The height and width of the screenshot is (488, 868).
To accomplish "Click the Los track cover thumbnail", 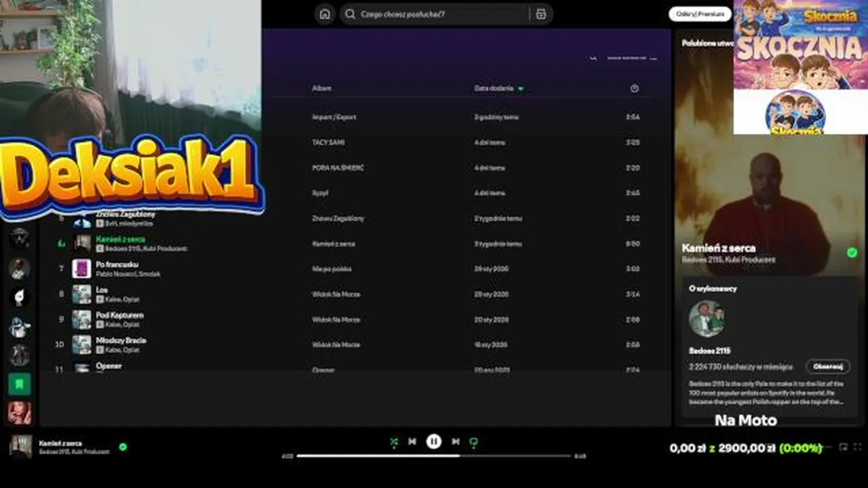I will pyautogui.click(x=81, y=294).
